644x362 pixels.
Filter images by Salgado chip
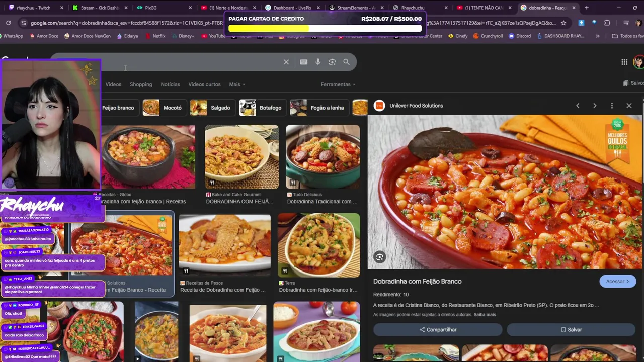pyautogui.click(x=212, y=108)
